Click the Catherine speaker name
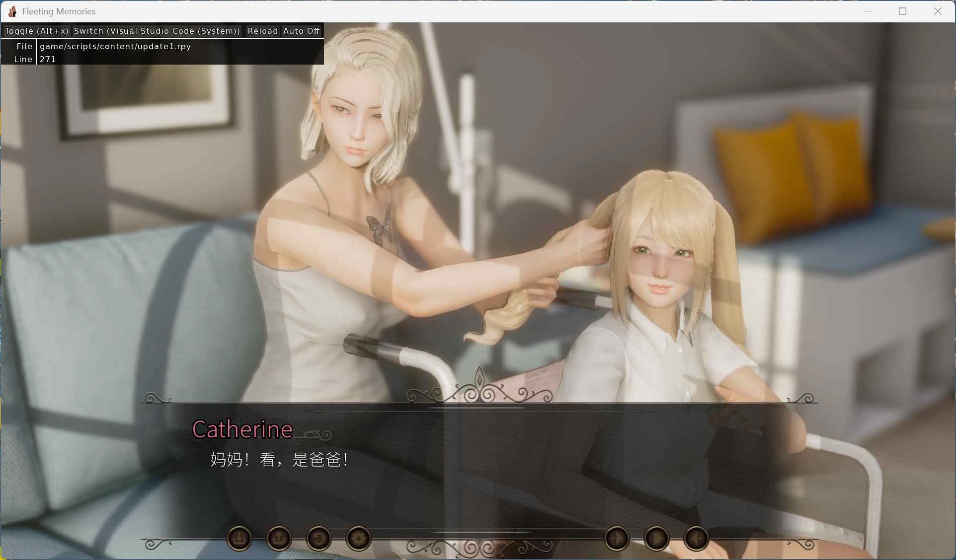The width and height of the screenshot is (956, 560). click(x=242, y=429)
